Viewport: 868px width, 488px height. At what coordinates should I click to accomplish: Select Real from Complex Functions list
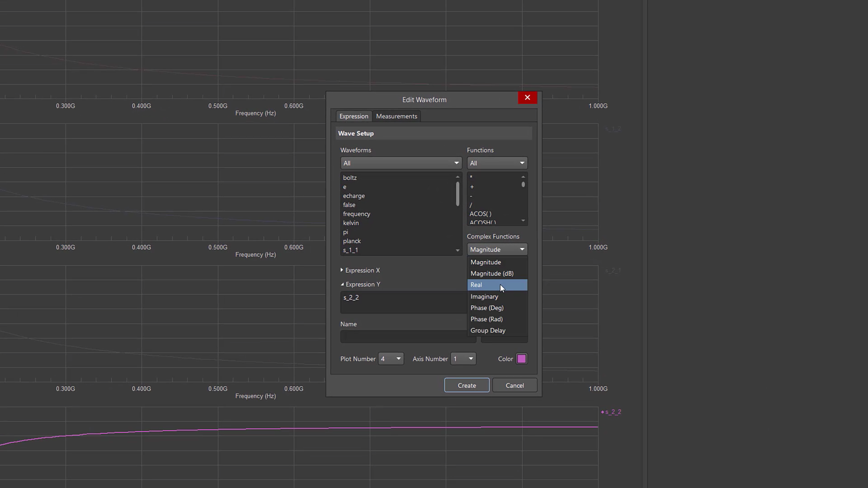476,285
